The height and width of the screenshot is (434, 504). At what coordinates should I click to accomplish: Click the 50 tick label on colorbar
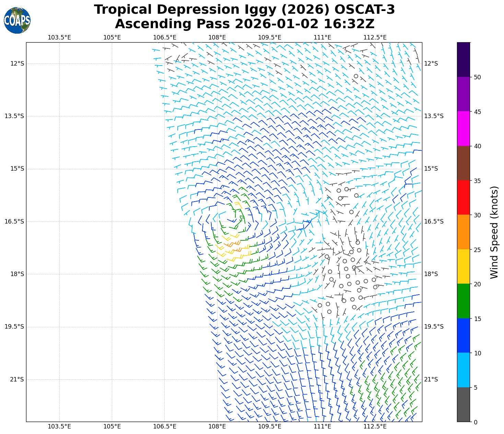(477, 77)
